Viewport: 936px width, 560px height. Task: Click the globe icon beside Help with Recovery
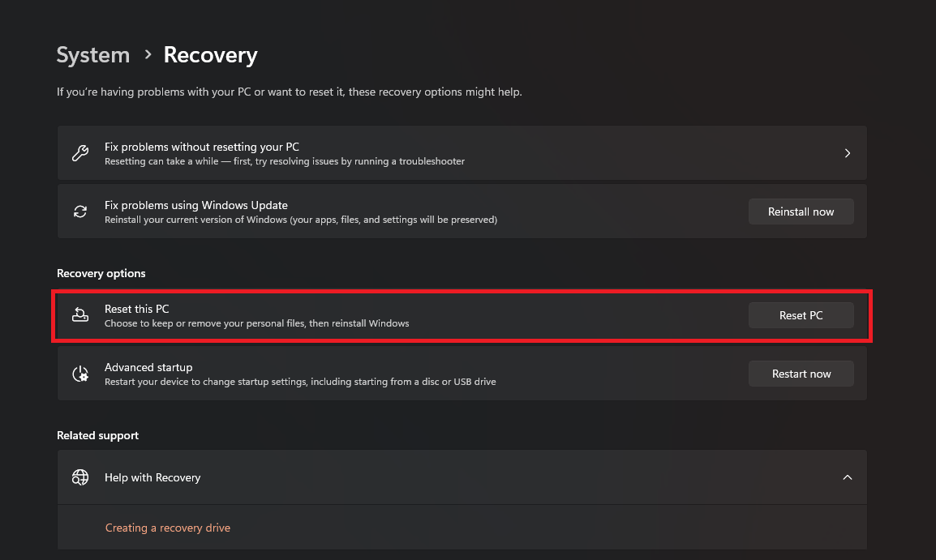[x=80, y=477]
